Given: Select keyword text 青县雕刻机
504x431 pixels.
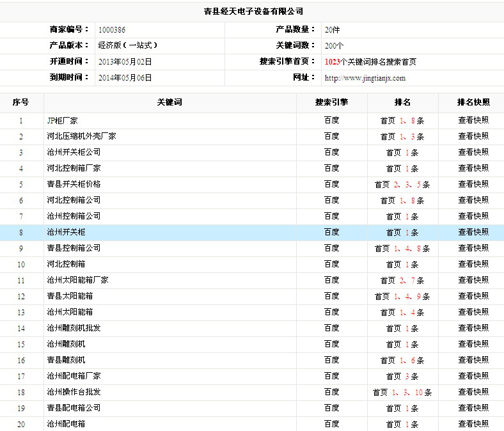Looking at the screenshot, I should click(66, 360).
